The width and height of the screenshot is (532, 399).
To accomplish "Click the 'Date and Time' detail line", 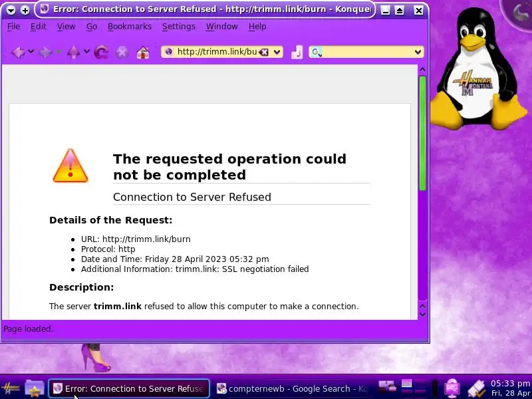I will (175, 259).
